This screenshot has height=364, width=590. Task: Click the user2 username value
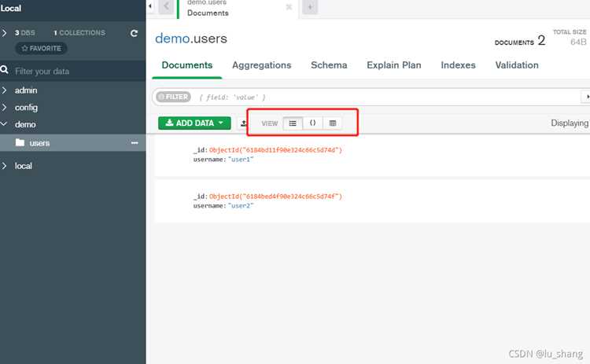[x=241, y=206]
